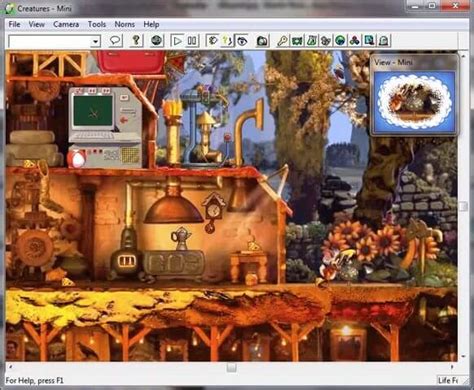Click the vertical scrollbar thumb
The width and height of the screenshot is (474, 390).
pyautogui.click(x=463, y=206)
